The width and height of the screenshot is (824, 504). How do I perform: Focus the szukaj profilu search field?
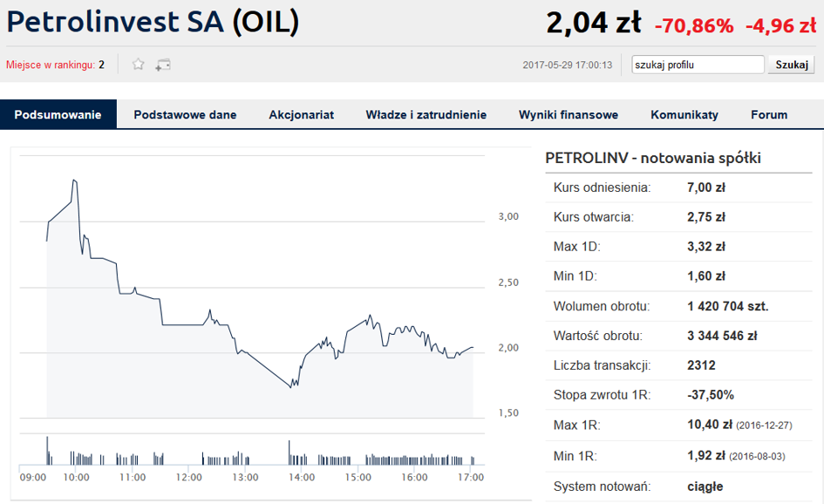tap(698, 65)
